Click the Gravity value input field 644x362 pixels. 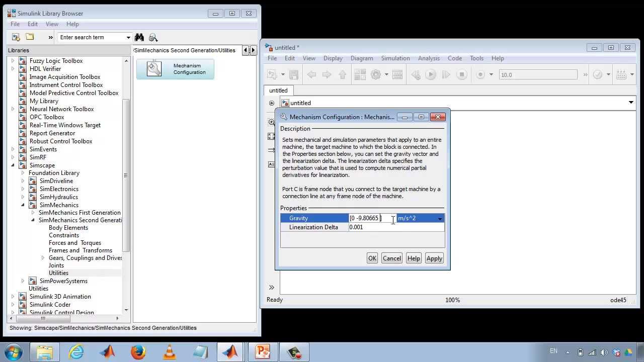coord(372,218)
